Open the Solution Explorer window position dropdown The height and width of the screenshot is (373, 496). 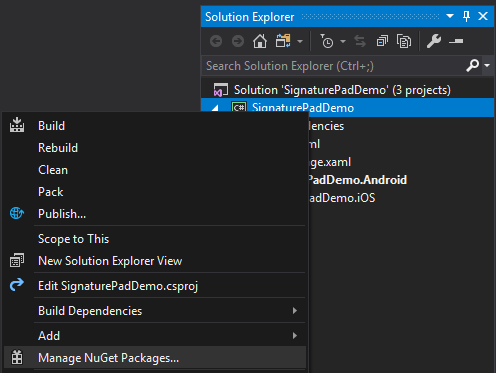point(450,16)
